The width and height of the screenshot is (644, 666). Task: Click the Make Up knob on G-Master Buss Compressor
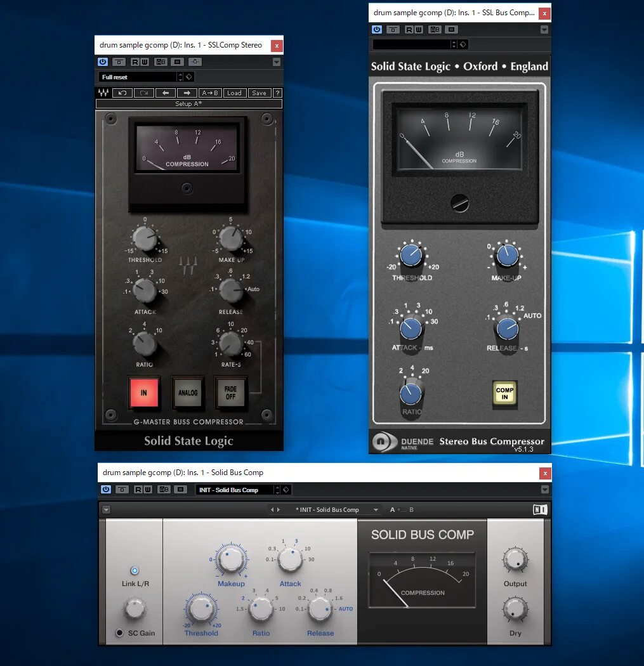(231, 238)
